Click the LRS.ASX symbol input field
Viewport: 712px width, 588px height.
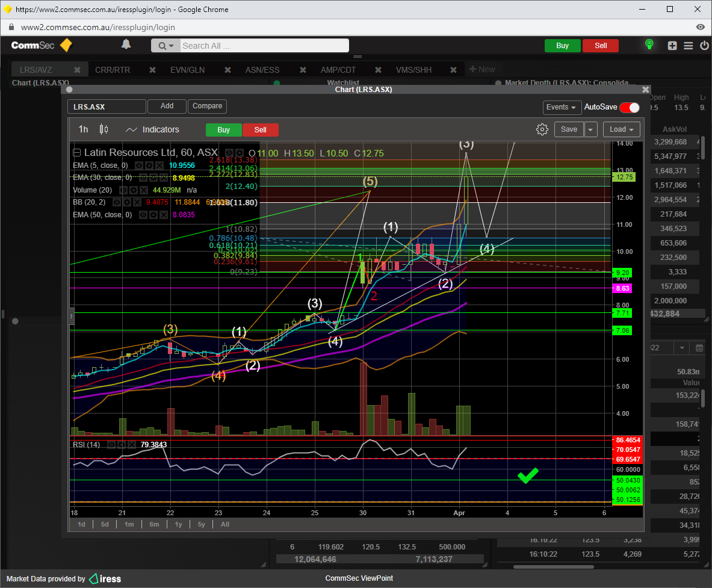pyautogui.click(x=107, y=107)
